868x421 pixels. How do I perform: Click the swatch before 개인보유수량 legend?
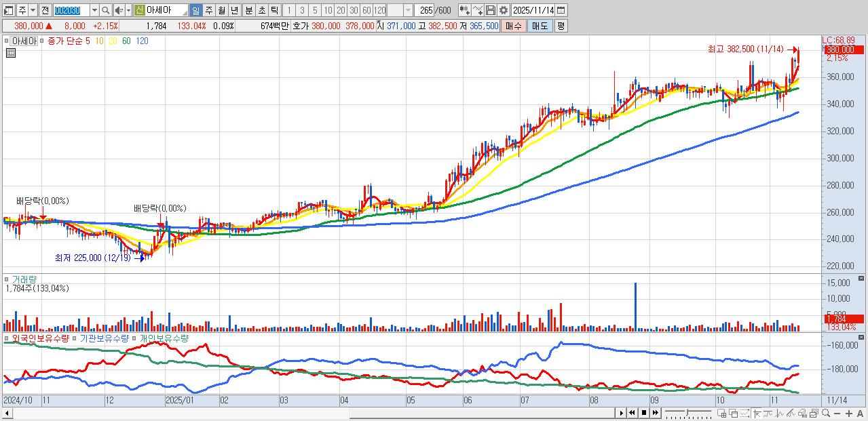135,338
